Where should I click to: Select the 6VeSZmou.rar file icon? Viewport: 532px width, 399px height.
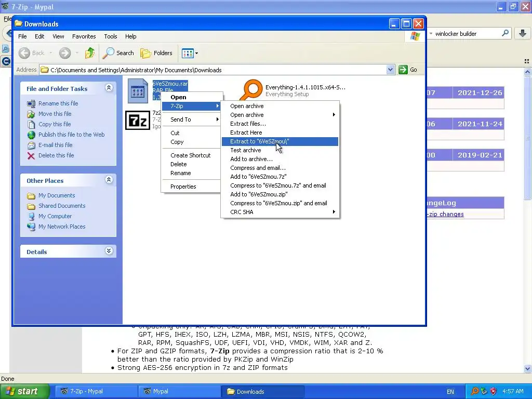tap(138, 90)
